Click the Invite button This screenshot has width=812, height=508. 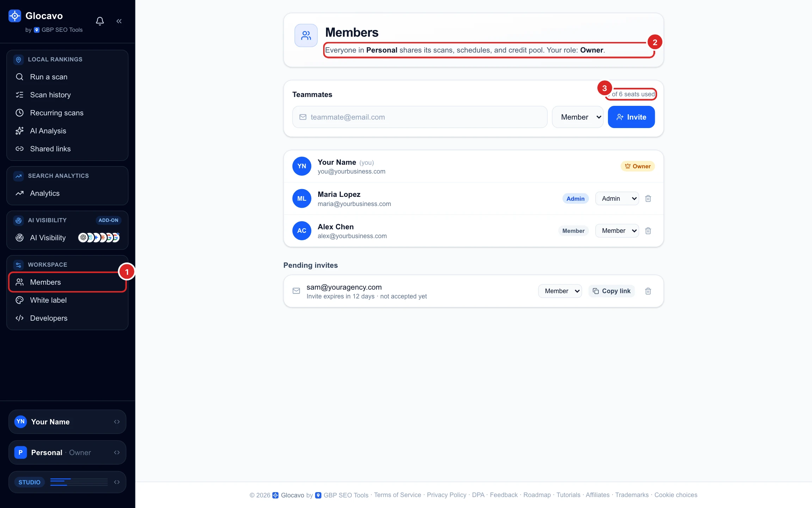point(631,117)
